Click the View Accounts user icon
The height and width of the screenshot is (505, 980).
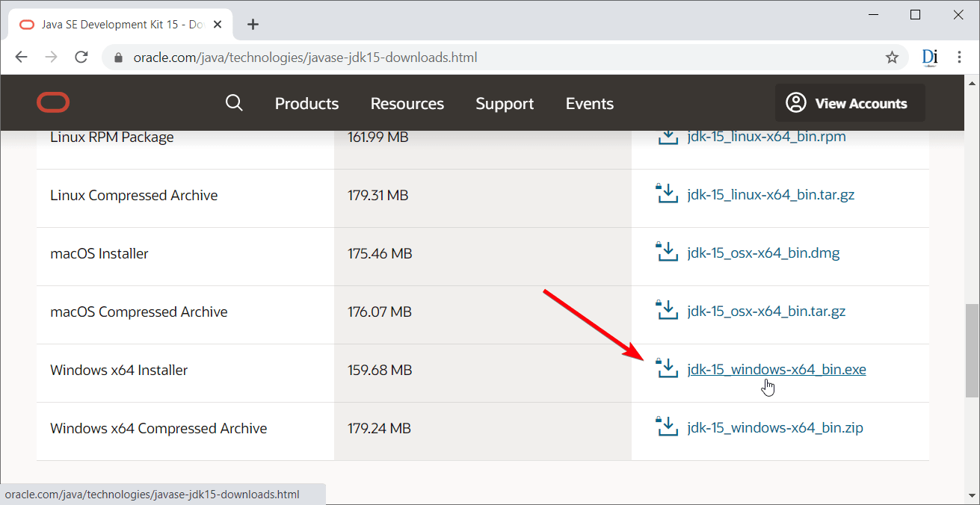pyautogui.click(x=796, y=103)
